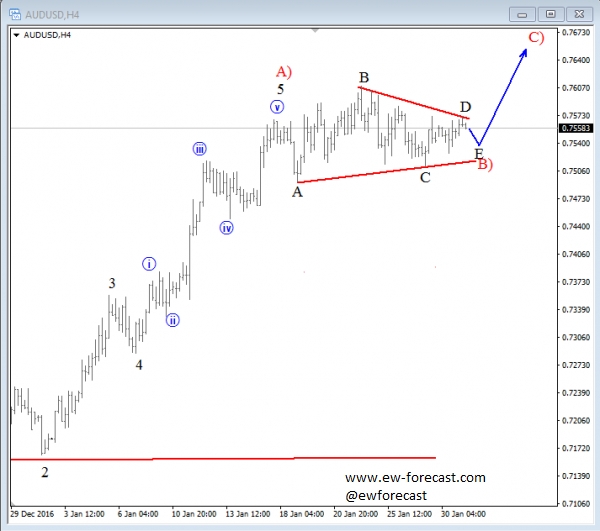Click the black wave 5 label
The image size is (600, 531).
pos(280,90)
